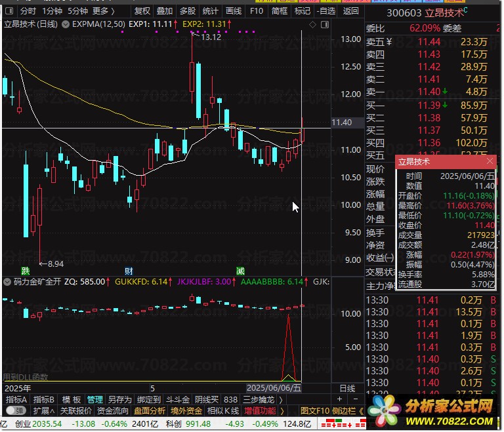Open 关联报价
This screenshot has width=504, height=432.
click(76, 411)
